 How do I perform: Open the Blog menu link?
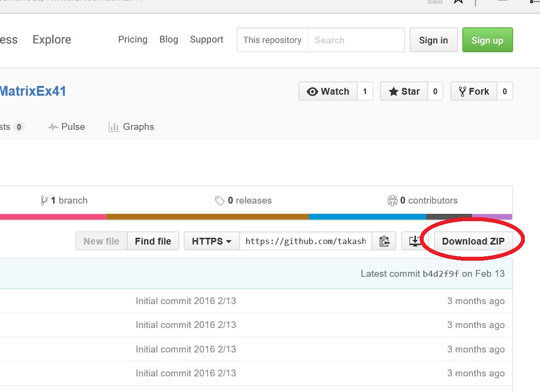pos(169,40)
